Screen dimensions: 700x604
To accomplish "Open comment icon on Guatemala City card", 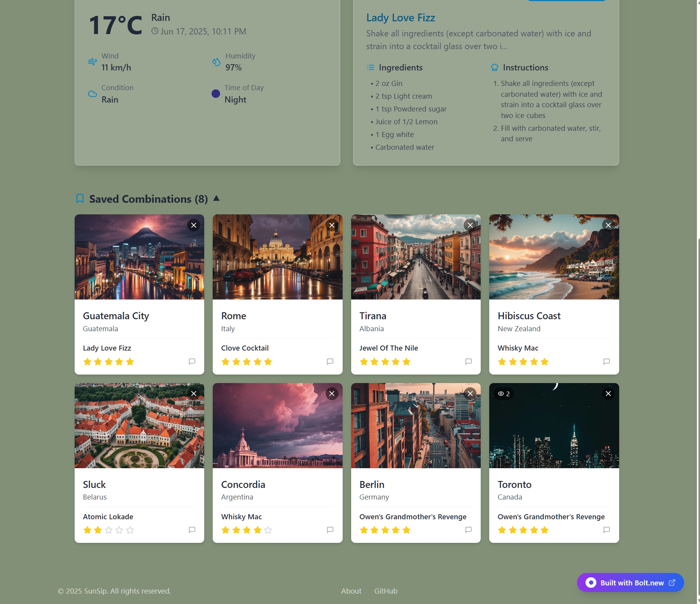I will click(x=192, y=361).
